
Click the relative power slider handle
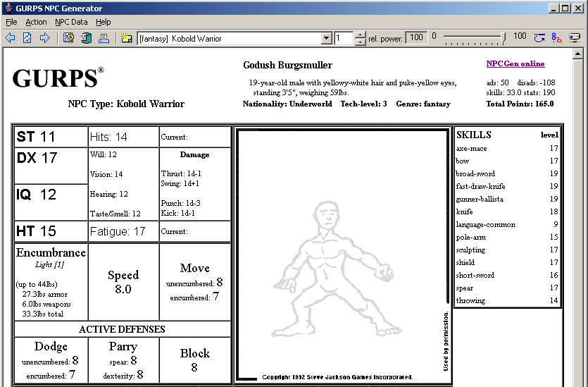point(503,37)
